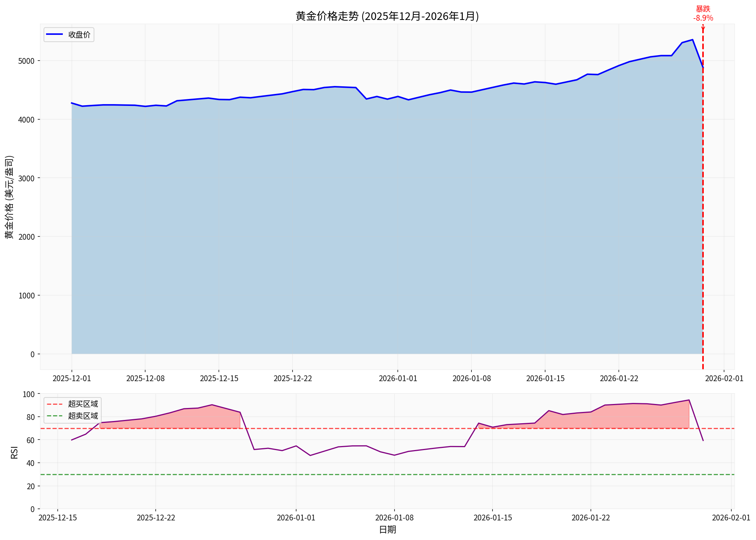Click the 超买区域 legend entry

tap(83, 404)
